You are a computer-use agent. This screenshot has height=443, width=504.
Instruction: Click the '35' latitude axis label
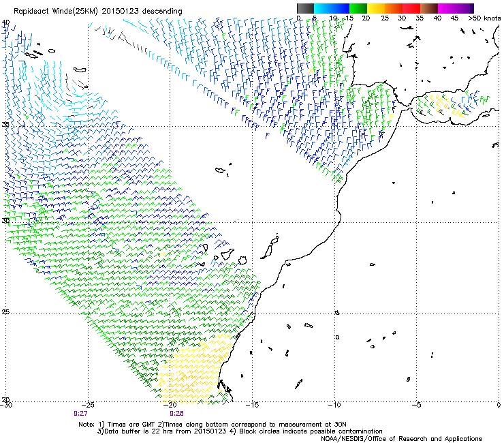[5, 124]
